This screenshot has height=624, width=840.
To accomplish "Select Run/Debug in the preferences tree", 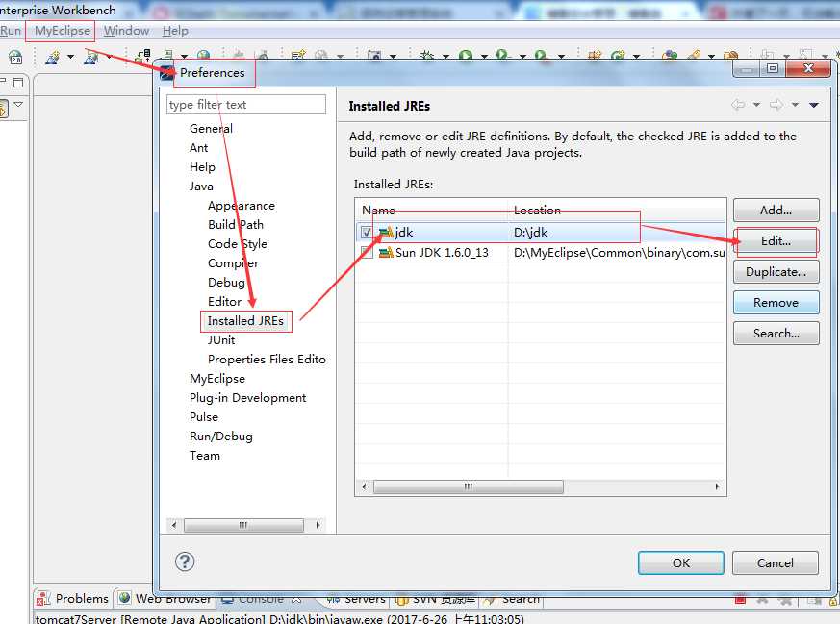I will point(220,437).
